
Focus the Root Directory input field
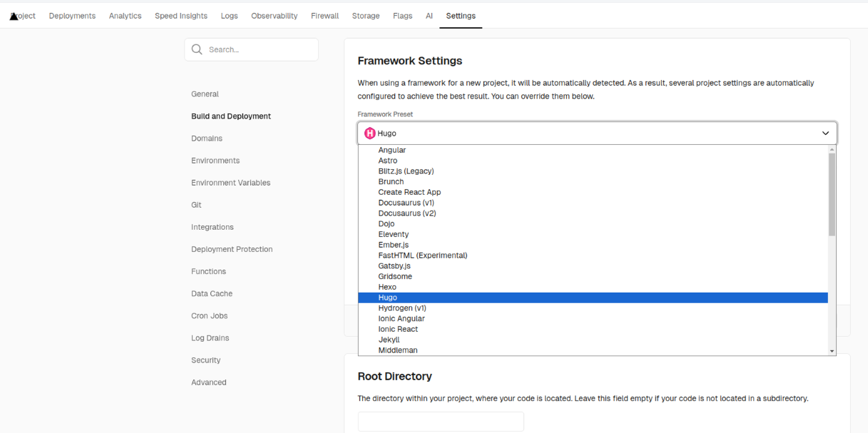click(441, 422)
